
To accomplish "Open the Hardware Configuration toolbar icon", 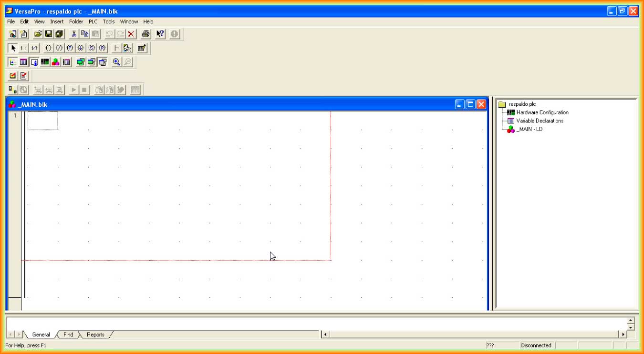I will (x=45, y=62).
